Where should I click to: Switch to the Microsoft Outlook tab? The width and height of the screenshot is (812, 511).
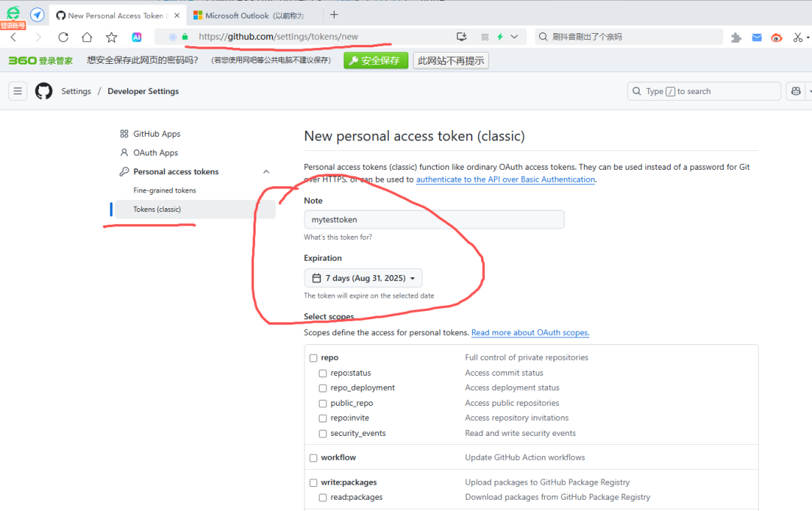click(x=248, y=15)
